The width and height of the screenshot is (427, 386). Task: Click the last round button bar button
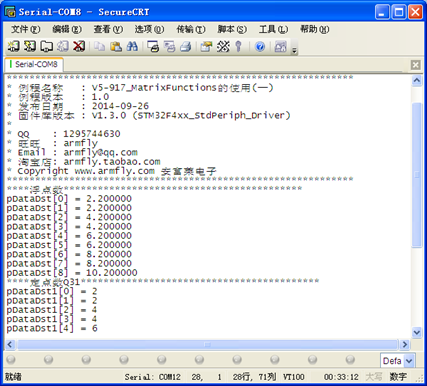[350, 360]
